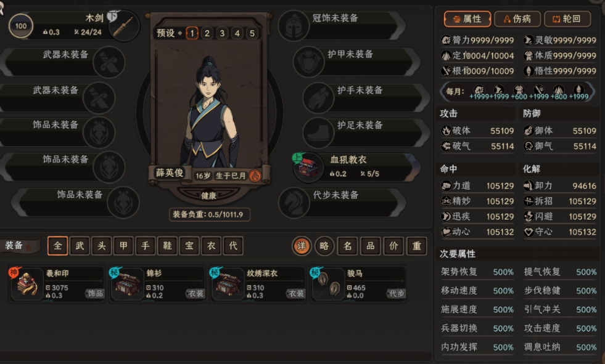Select the 骏马 mount item
Screen dimensions: 605x364
point(358,285)
